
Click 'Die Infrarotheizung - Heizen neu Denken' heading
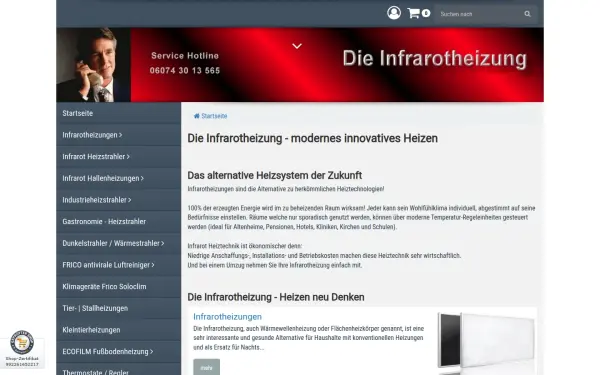[x=276, y=297]
